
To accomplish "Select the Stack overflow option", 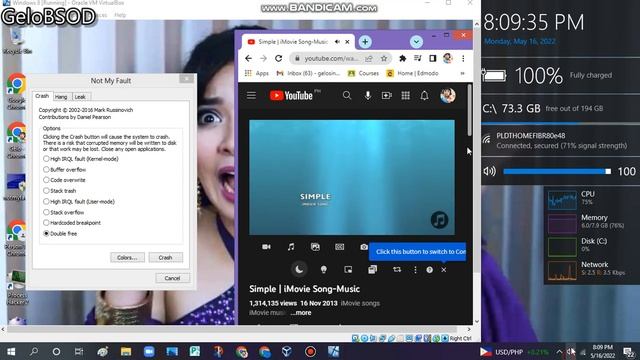I will [x=63, y=212].
